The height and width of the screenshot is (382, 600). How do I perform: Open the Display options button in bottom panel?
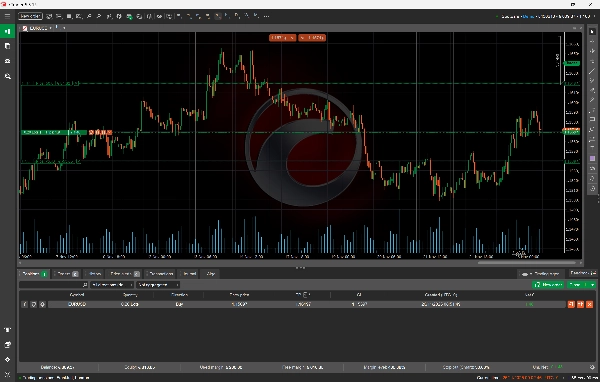pos(541,274)
